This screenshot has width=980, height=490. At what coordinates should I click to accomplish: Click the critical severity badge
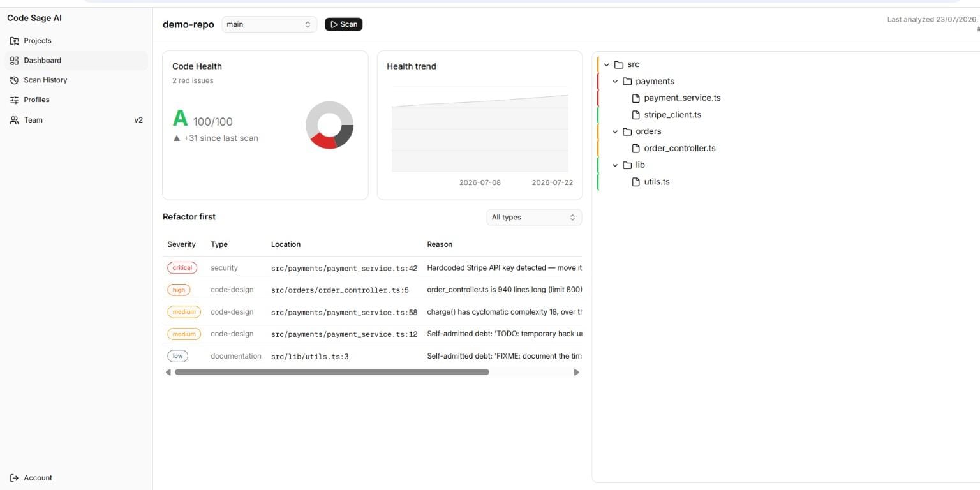tap(182, 268)
